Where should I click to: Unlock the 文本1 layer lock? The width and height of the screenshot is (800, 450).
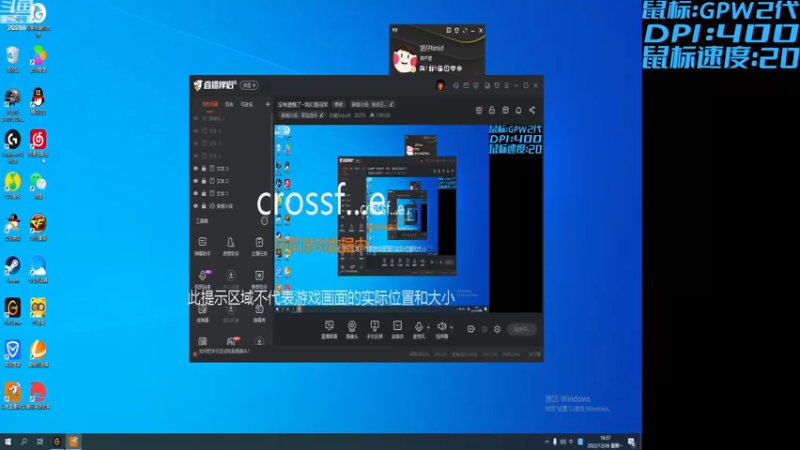tap(204, 193)
